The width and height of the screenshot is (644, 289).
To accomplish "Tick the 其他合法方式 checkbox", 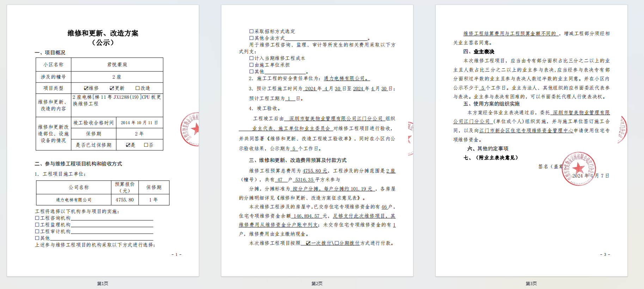I will tap(251, 38).
